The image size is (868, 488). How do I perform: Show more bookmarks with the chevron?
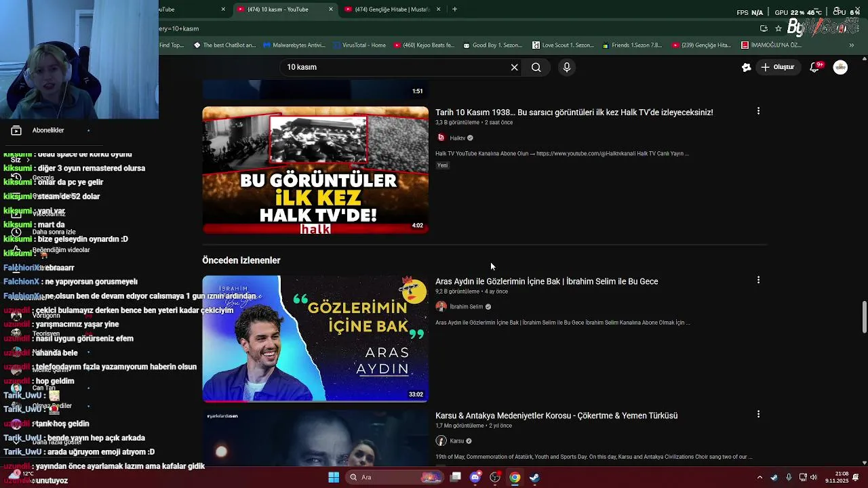(852, 45)
